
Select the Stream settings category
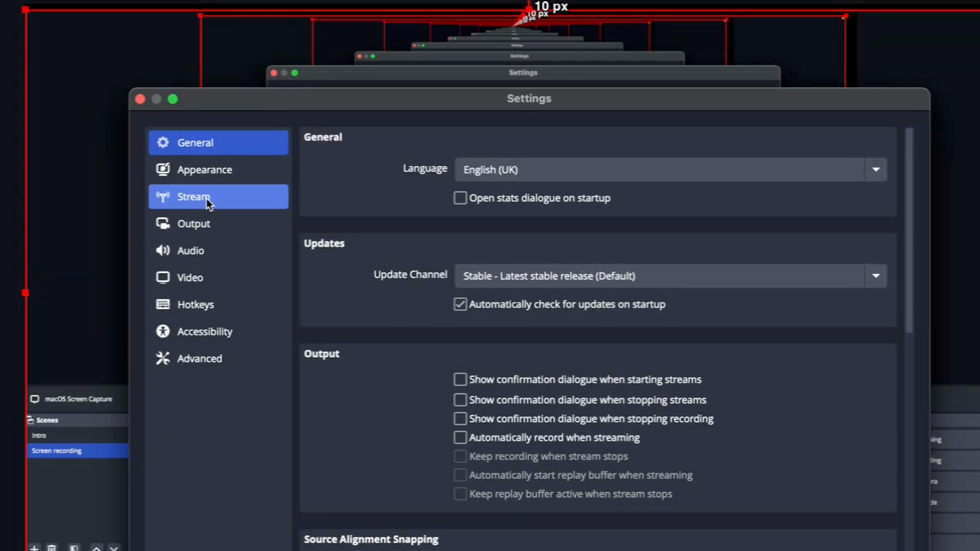click(194, 197)
